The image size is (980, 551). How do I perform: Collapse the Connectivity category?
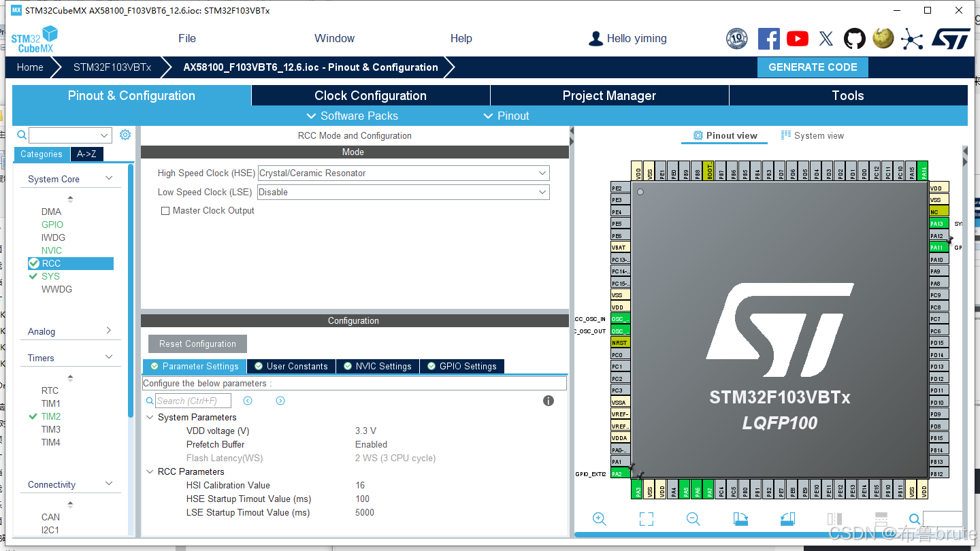coord(109,484)
